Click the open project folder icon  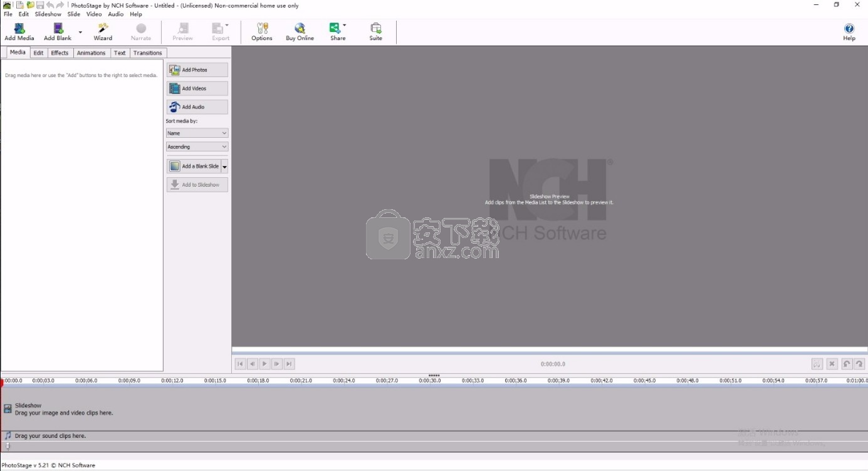(x=30, y=5)
